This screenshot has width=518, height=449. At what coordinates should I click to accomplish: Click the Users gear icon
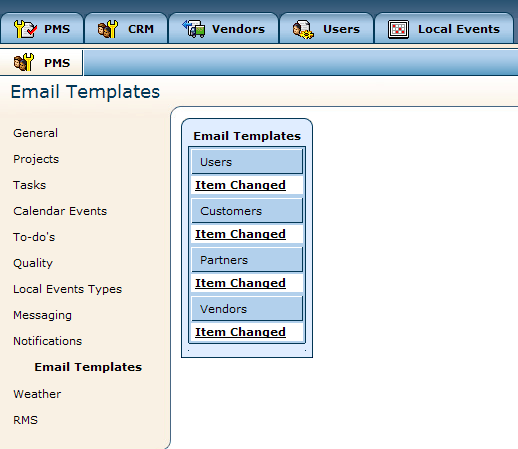point(303,30)
